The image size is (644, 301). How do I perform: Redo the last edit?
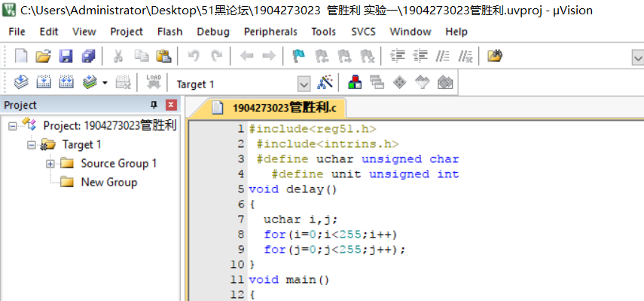(216, 56)
